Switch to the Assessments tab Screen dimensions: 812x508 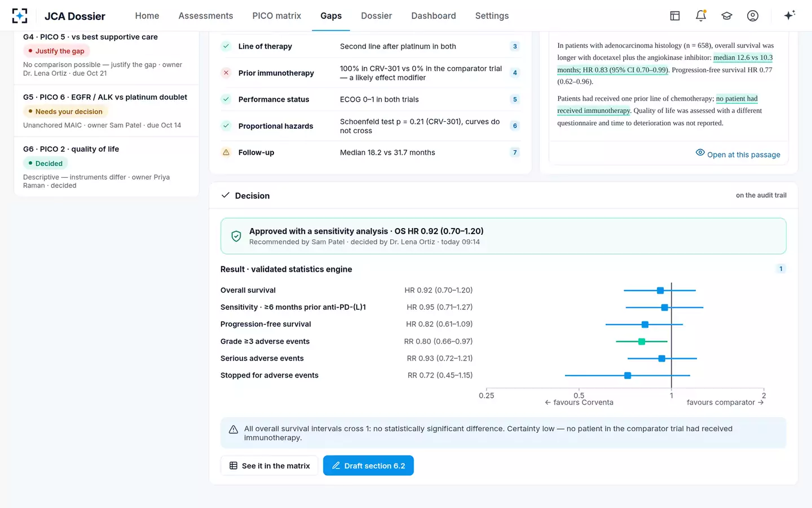206,16
